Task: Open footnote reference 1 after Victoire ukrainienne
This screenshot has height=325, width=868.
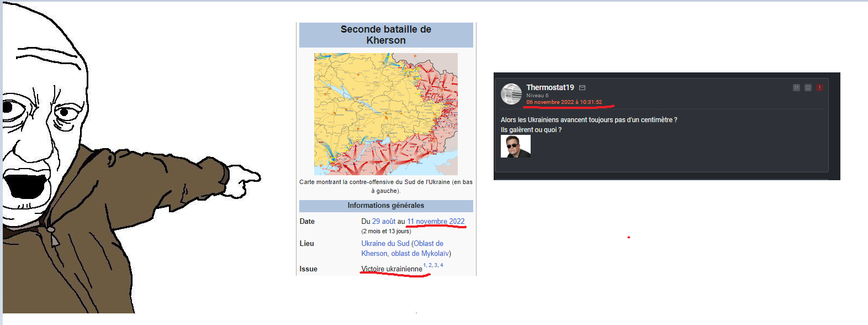Action: pos(425,265)
